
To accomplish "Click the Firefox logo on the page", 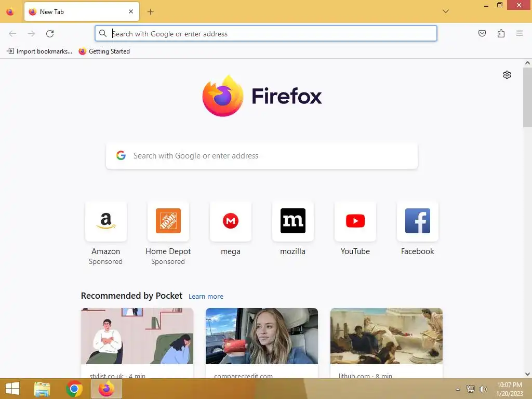I will (x=262, y=96).
